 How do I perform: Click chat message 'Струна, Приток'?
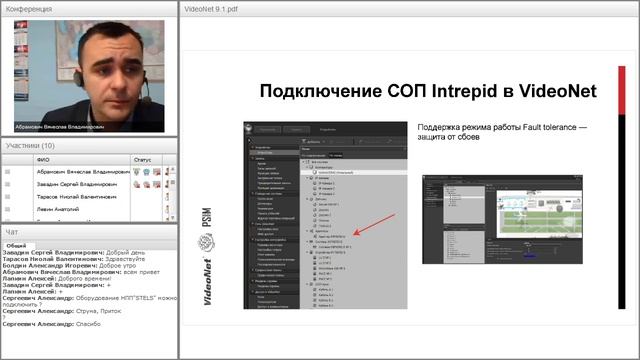pyautogui.click(x=98, y=311)
